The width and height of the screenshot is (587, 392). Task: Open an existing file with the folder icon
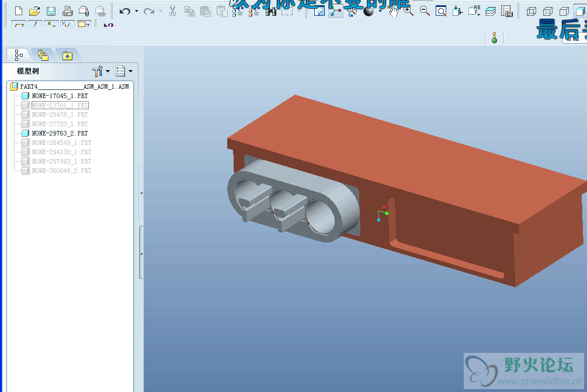coord(34,11)
